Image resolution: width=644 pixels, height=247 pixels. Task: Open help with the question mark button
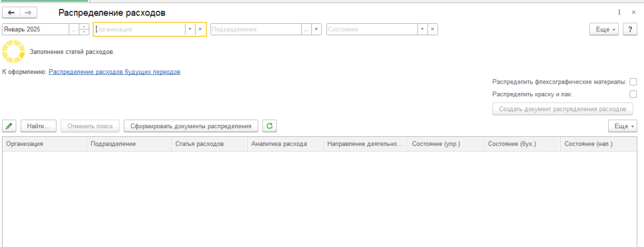click(630, 30)
